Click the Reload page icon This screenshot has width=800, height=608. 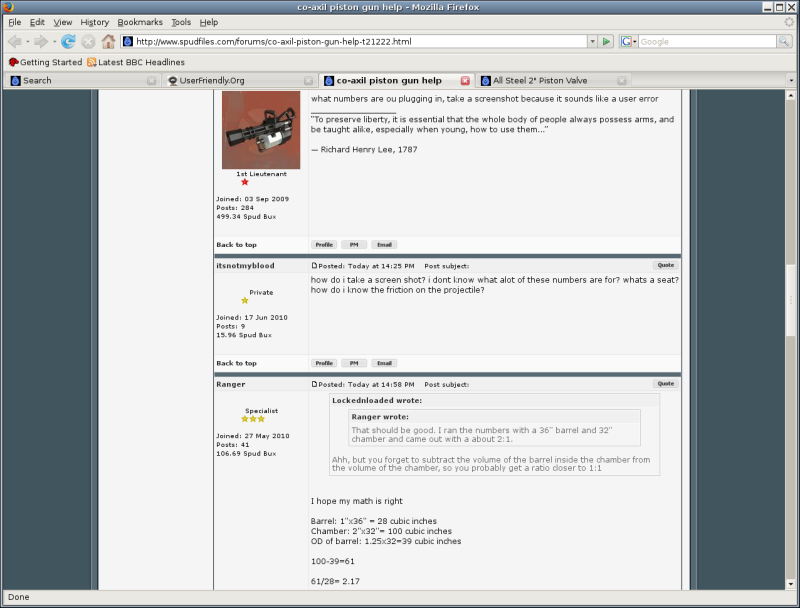point(68,42)
